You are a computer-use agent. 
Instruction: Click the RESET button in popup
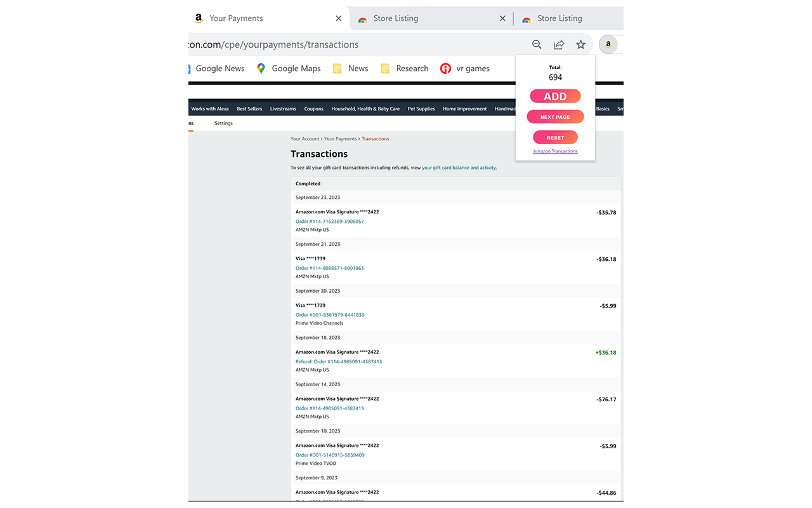[555, 137]
